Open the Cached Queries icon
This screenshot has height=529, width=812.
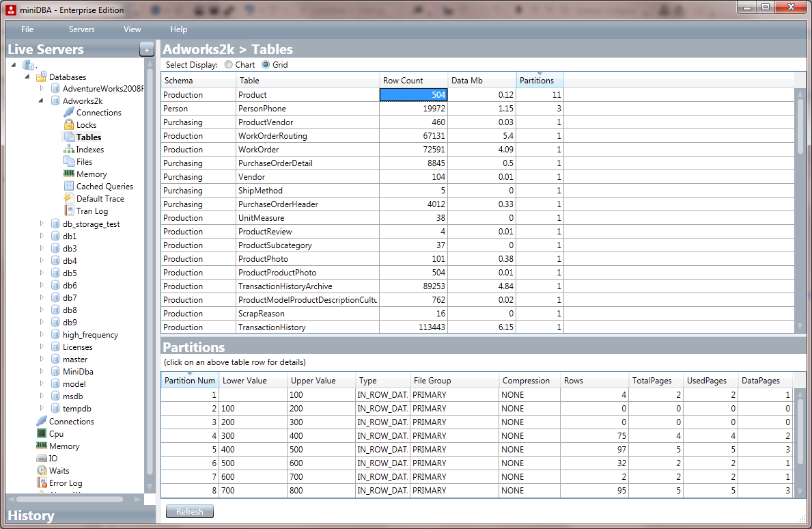coord(69,186)
